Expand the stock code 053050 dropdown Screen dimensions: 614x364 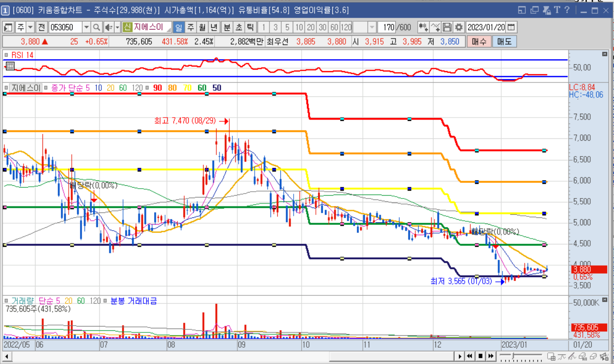[87, 27]
